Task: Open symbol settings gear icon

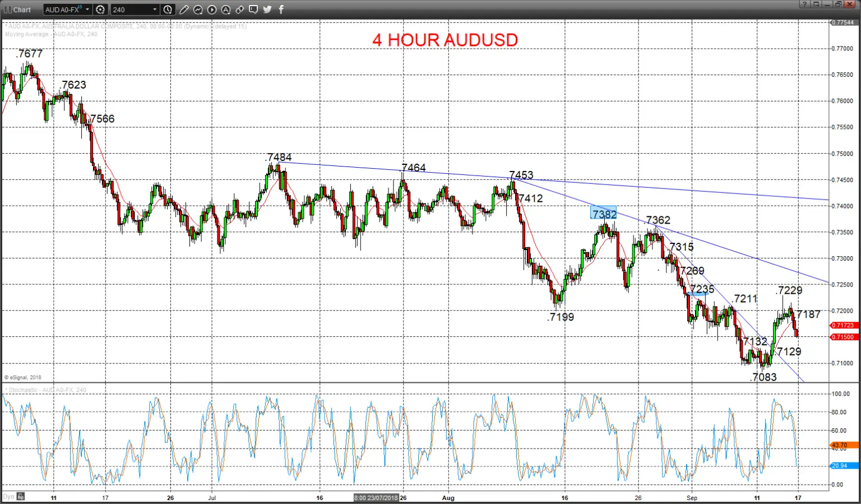Action: (100, 10)
